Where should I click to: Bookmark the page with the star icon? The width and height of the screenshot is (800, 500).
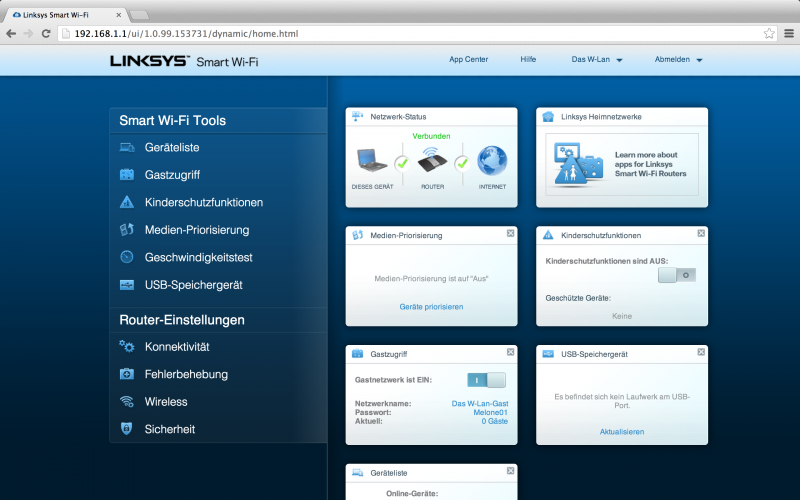(769, 34)
